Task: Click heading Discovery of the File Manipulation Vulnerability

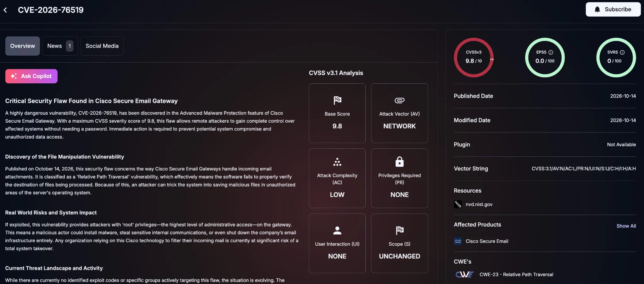Action: [x=64, y=157]
